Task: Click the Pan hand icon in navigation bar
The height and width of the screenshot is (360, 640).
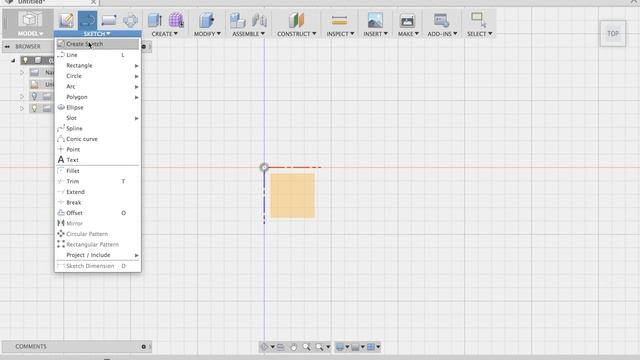Action: coord(293,347)
